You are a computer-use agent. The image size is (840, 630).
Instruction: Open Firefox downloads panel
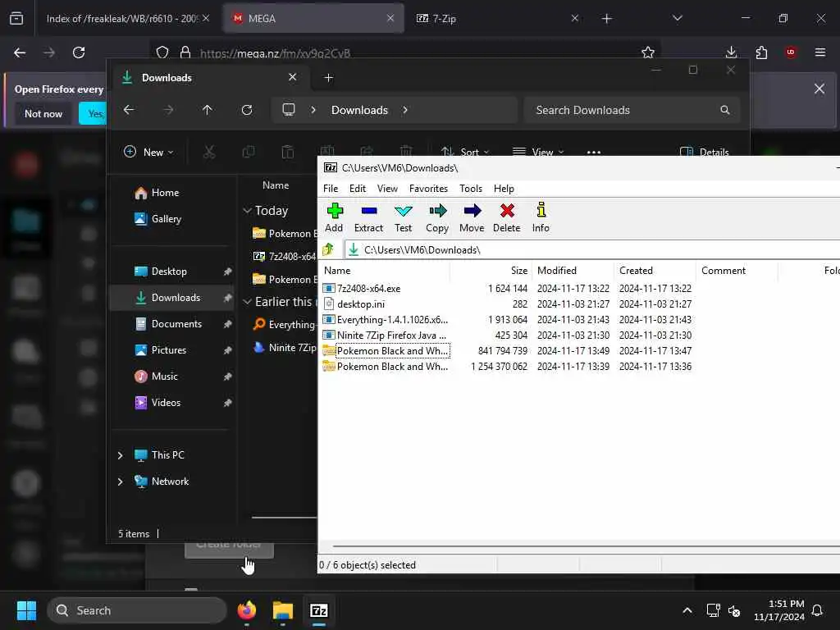click(731, 52)
